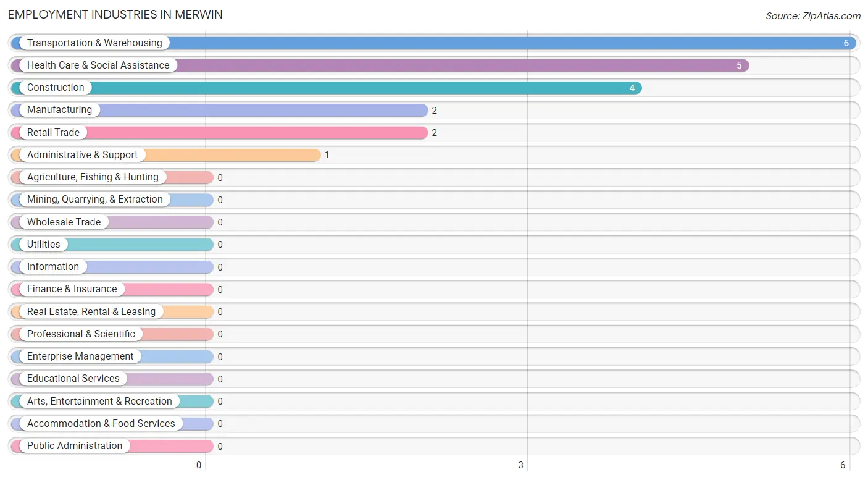Click value 6 on Transportation bar
Image resolution: width=868 pixels, height=480 pixels.
[x=846, y=43]
